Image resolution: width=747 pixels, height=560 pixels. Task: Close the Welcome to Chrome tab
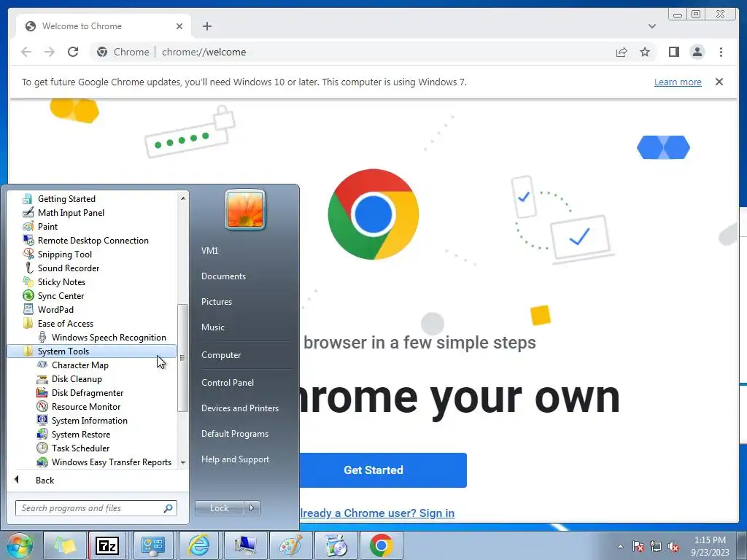point(179,26)
